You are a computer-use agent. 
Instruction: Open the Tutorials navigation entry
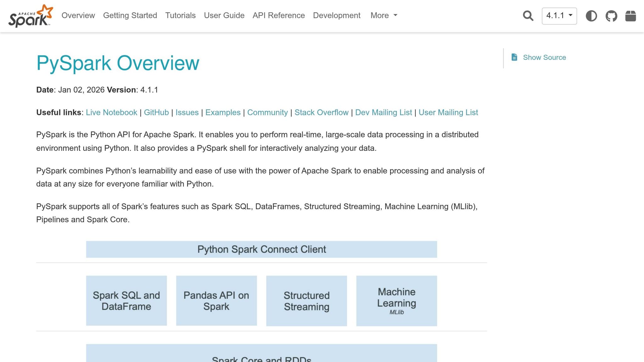click(x=180, y=15)
